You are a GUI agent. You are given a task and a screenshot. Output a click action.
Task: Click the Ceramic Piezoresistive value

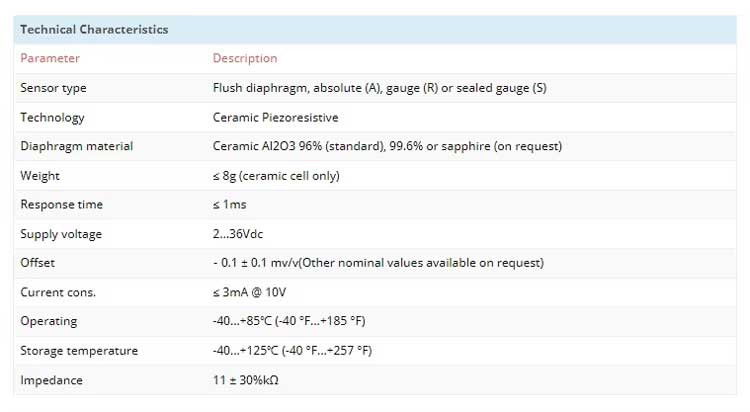[276, 118]
